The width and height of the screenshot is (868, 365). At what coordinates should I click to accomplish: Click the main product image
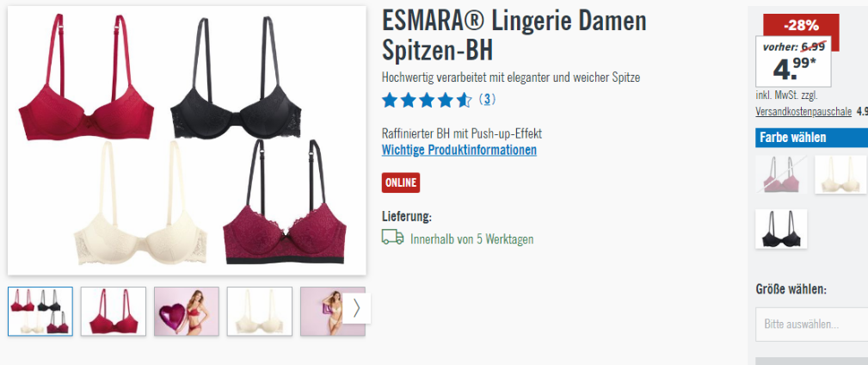188,140
